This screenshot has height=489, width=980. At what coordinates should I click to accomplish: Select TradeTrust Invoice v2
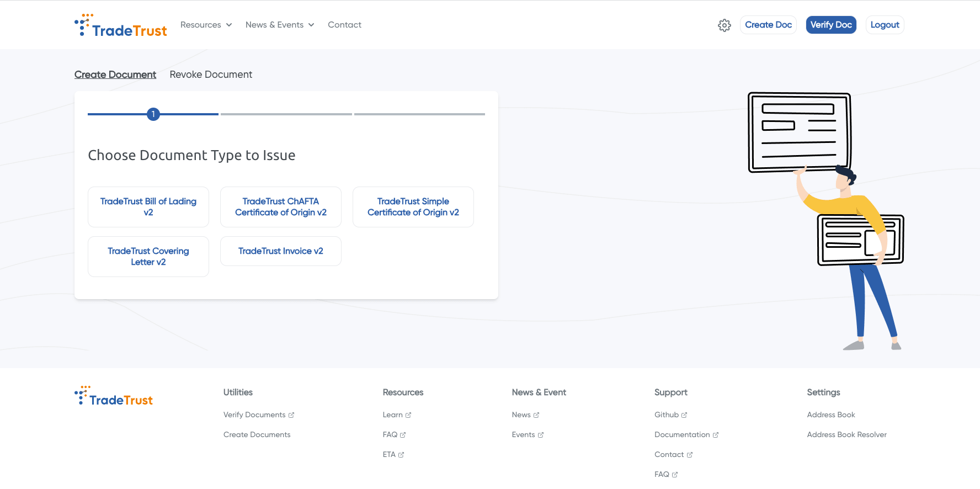click(281, 251)
